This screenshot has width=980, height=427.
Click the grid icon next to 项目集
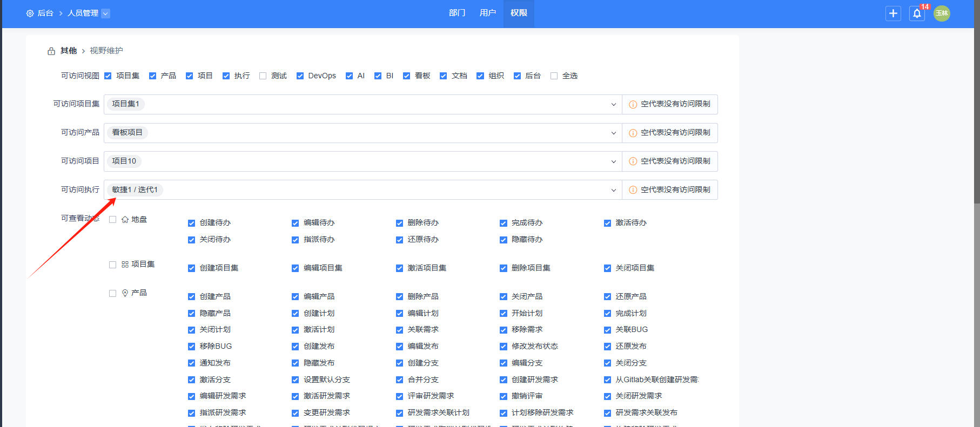[125, 265]
